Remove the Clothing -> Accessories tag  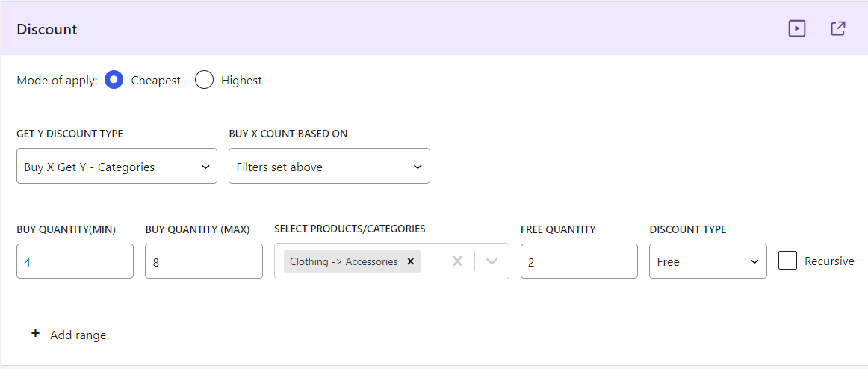coord(410,261)
